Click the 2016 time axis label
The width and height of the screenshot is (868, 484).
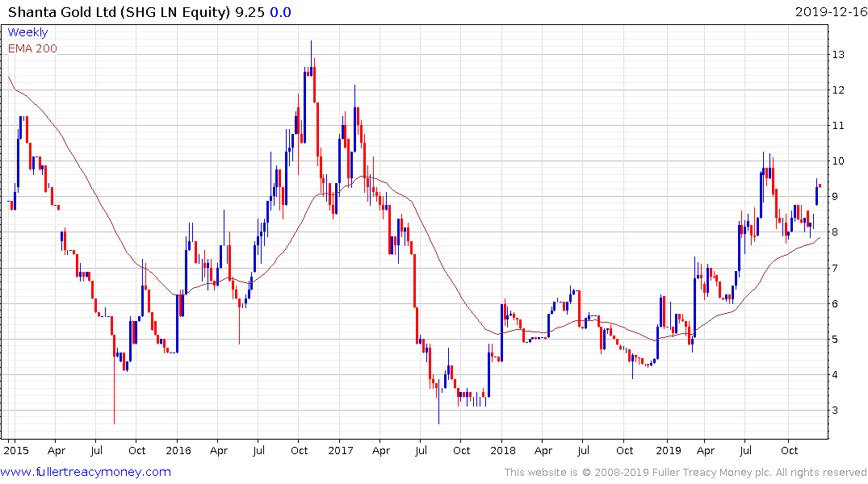[178, 450]
